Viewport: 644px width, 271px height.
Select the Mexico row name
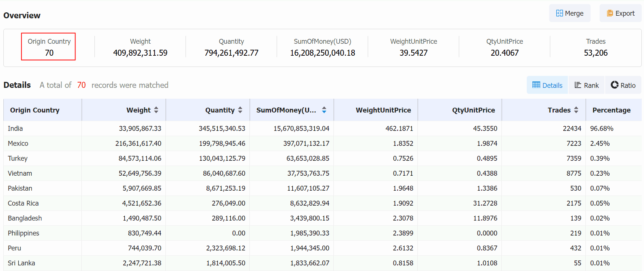pyautogui.click(x=18, y=144)
